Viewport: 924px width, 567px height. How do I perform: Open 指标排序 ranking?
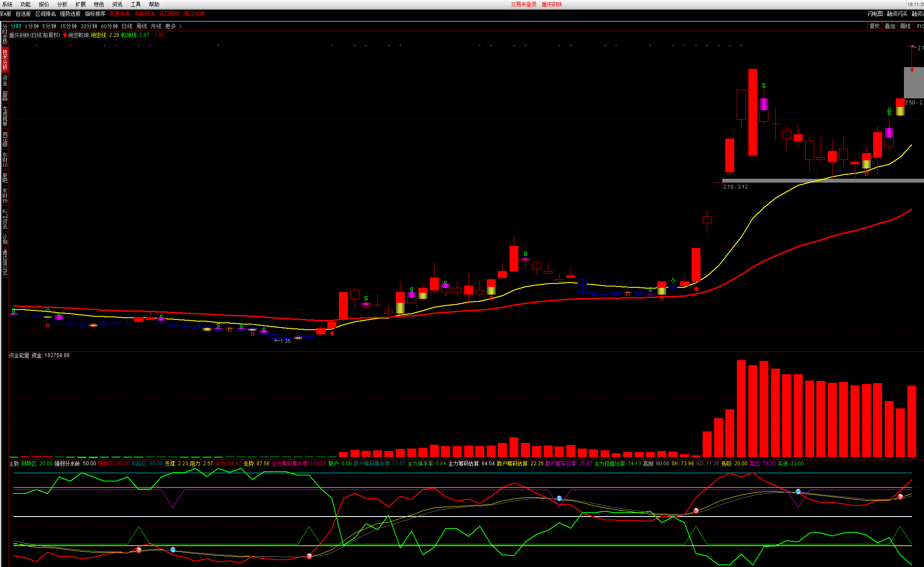(x=95, y=14)
